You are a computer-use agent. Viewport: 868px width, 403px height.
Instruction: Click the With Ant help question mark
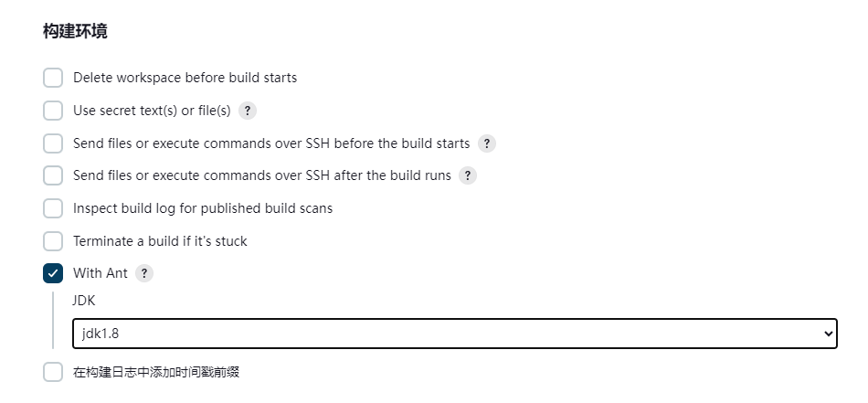[x=144, y=273]
